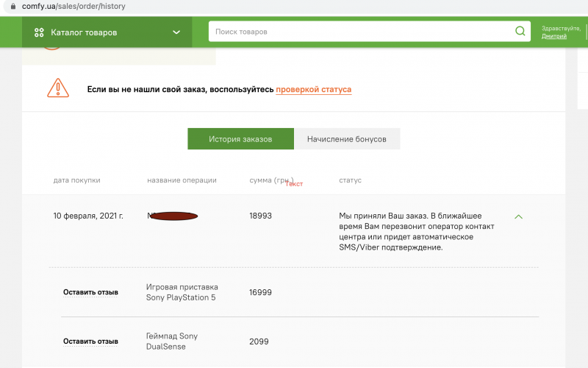Click the redacted order number
The width and height of the screenshot is (588, 368).
[173, 216]
